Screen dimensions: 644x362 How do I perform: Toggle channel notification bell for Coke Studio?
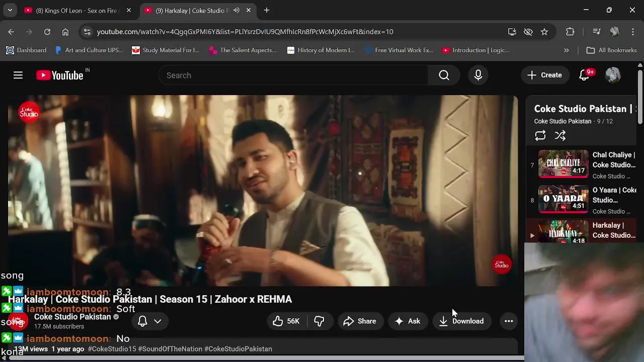tap(143, 321)
